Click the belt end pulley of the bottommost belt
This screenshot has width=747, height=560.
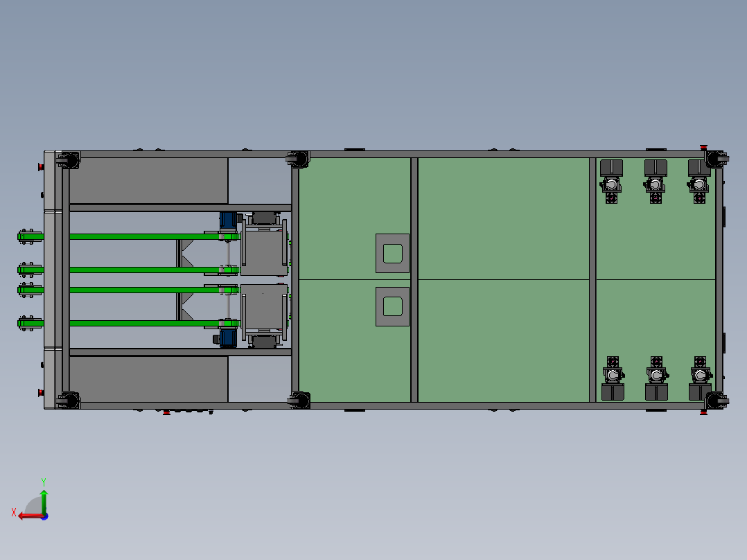click(30, 323)
